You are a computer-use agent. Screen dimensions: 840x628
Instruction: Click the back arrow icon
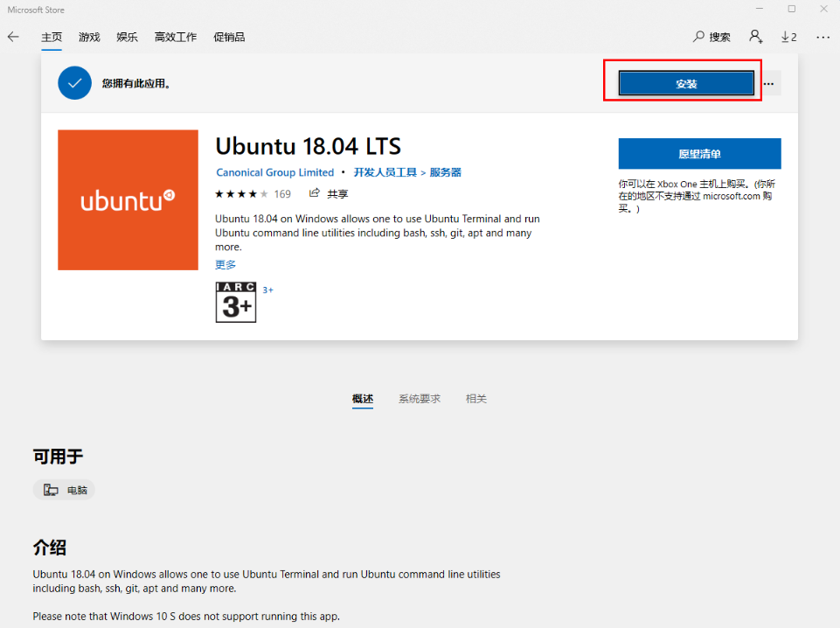click(13, 37)
